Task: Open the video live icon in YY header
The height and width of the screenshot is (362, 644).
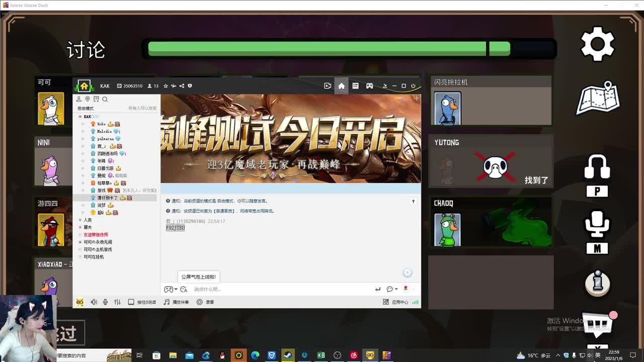Action: (328, 86)
